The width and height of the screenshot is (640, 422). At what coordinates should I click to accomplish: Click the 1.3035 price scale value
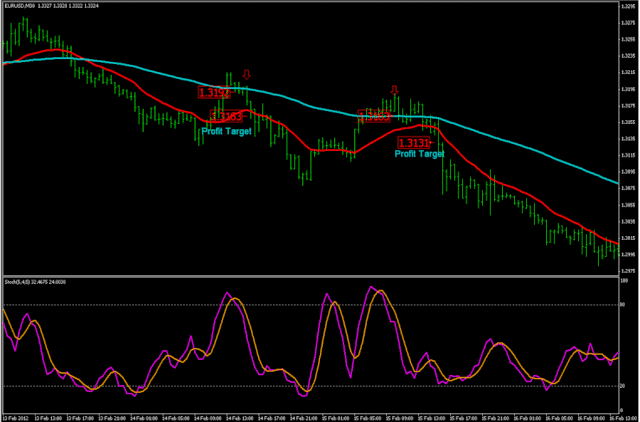[x=627, y=222]
